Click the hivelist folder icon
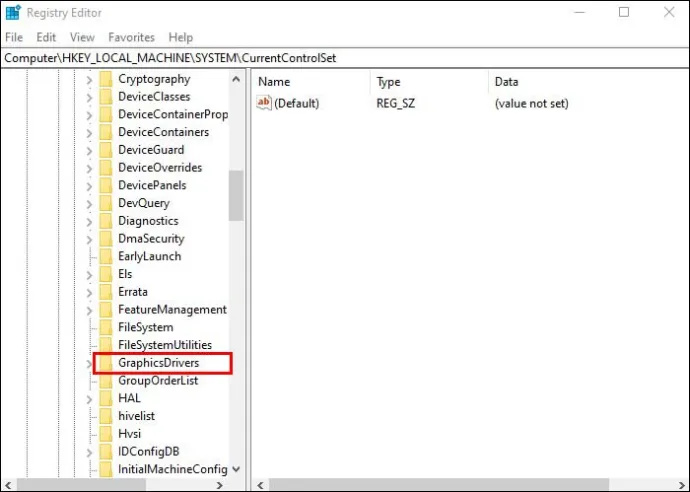 click(106, 416)
